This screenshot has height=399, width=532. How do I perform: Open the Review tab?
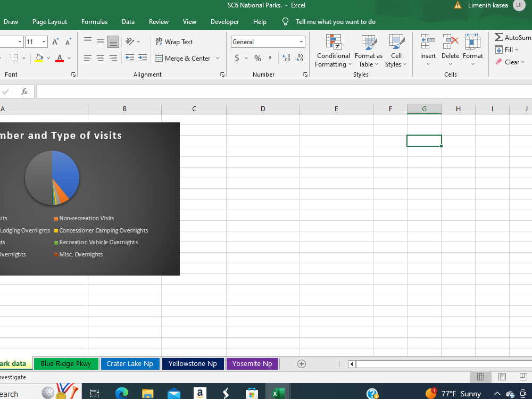point(159,22)
